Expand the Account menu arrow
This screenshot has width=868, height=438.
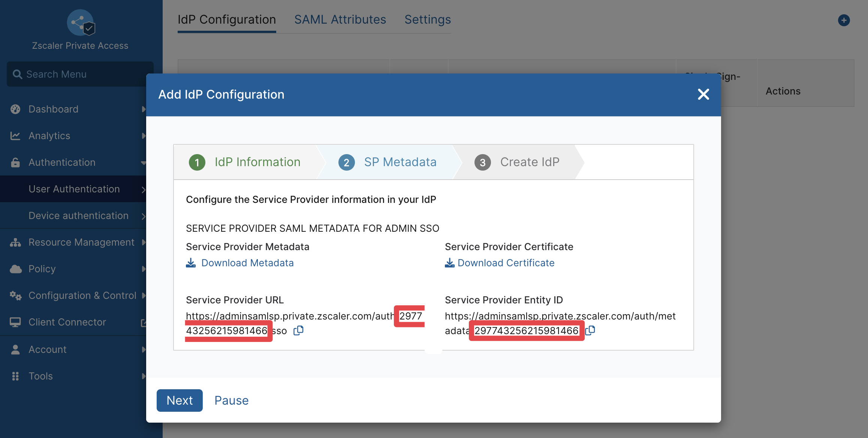pos(144,349)
